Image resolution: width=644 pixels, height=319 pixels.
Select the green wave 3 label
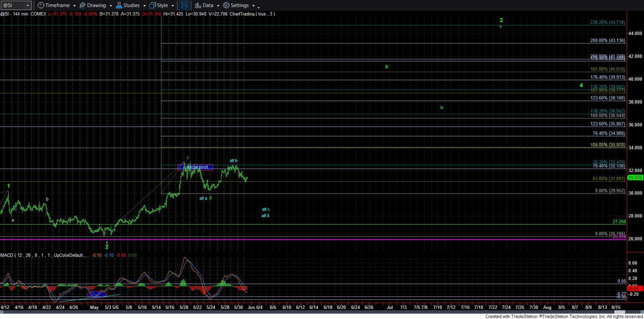pyautogui.click(x=501, y=21)
